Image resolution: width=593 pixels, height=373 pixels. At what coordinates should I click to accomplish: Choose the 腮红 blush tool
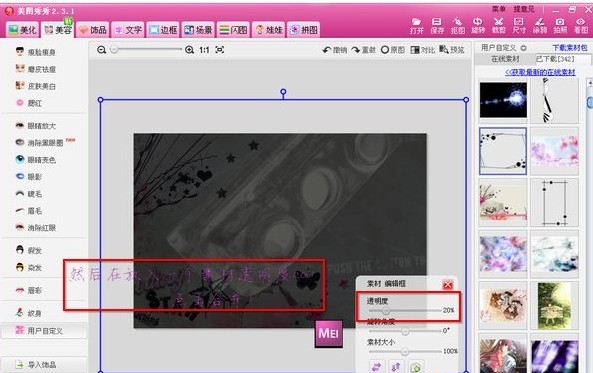coord(29,103)
